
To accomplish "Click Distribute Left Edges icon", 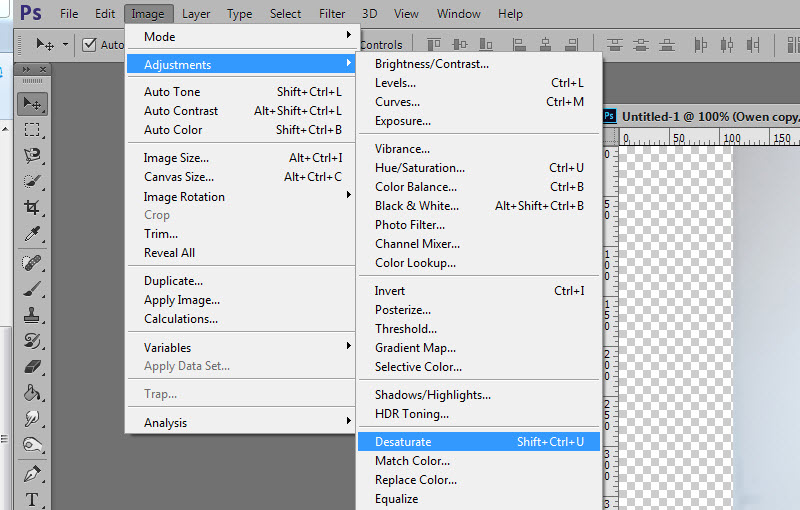I will click(x=701, y=45).
